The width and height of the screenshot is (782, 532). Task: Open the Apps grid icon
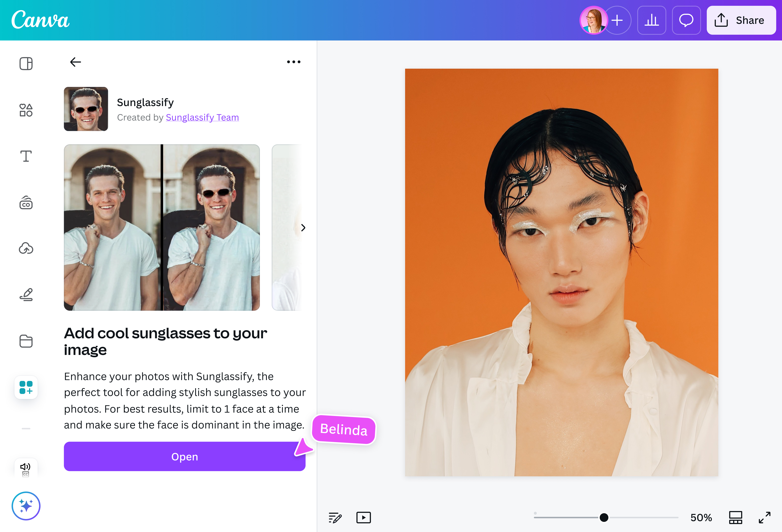point(26,387)
